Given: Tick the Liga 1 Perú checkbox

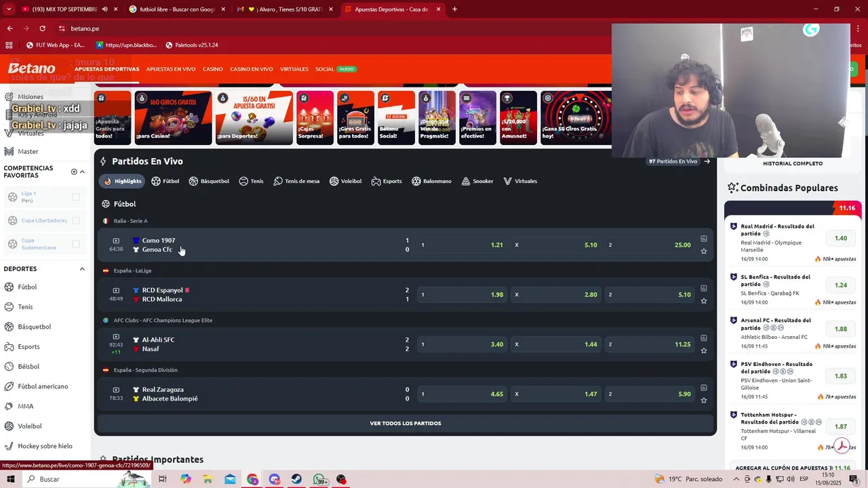Looking at the screenshot, I should [76, 197].
